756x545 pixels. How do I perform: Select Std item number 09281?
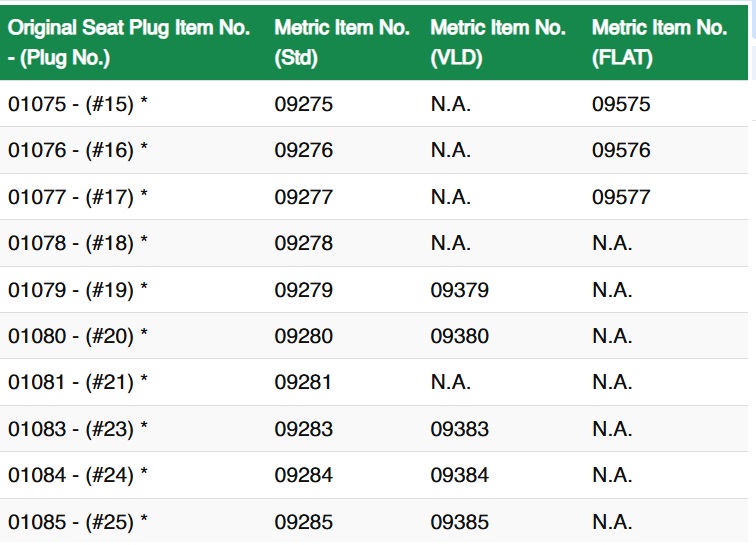[304, 382]
